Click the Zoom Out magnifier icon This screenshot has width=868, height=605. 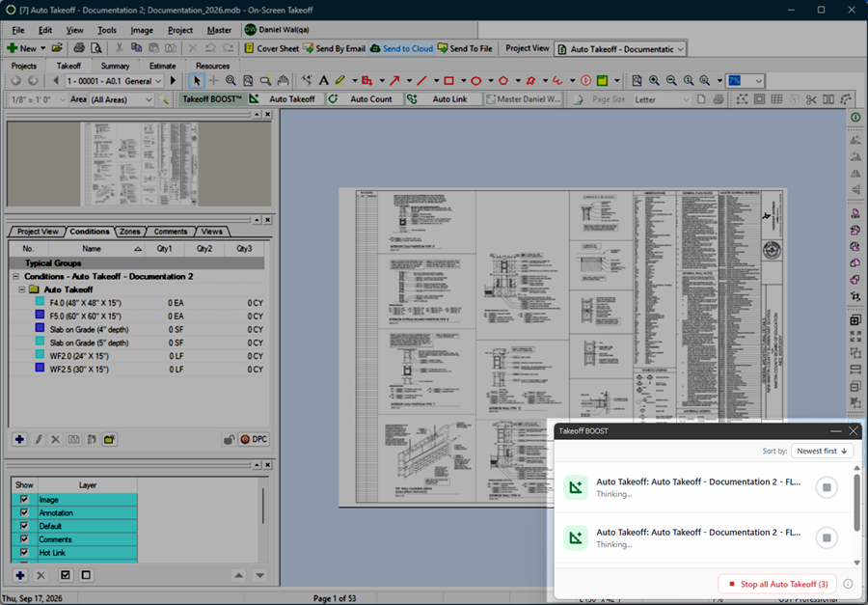point(671,81)
